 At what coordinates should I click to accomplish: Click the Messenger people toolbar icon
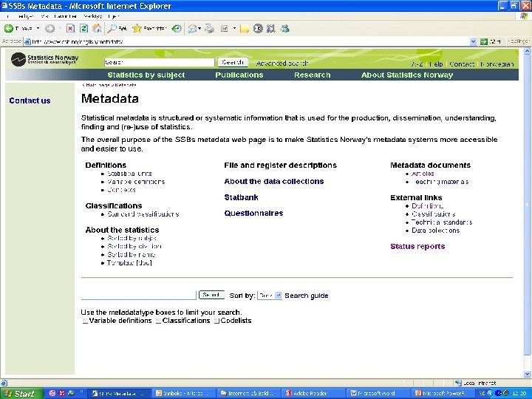coord(284,29)
